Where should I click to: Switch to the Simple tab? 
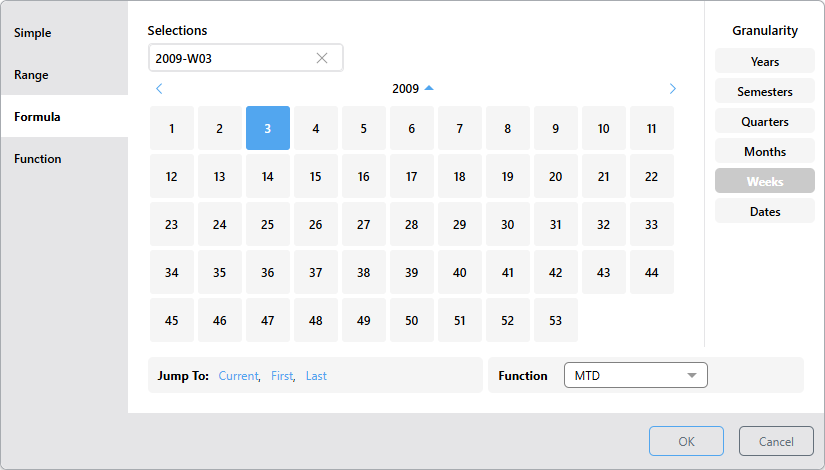(33, 33)
